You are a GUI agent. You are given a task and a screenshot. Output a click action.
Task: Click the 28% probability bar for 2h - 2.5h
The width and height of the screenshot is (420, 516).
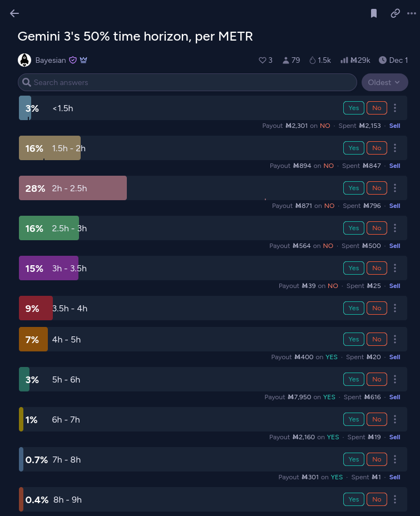[x=73, y=188]
